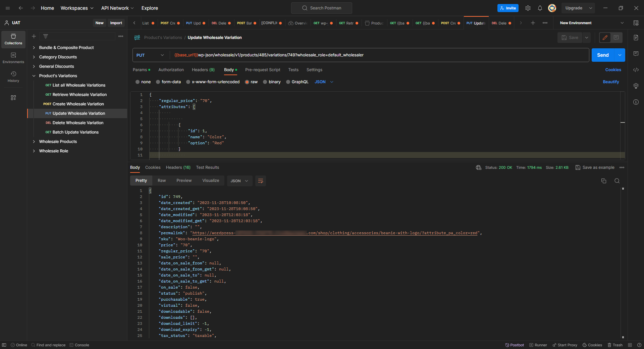
Task: Switch to response Test Results tab
Action: point(208,167)
